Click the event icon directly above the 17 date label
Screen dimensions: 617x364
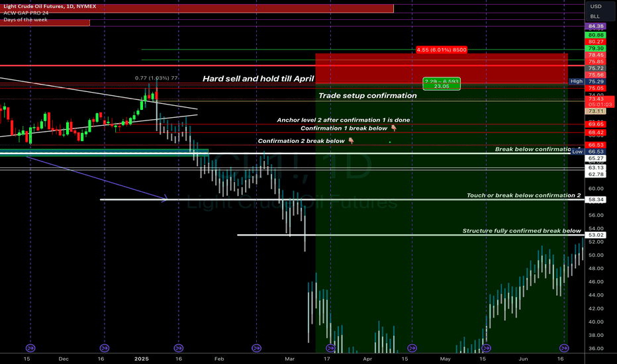330,348
